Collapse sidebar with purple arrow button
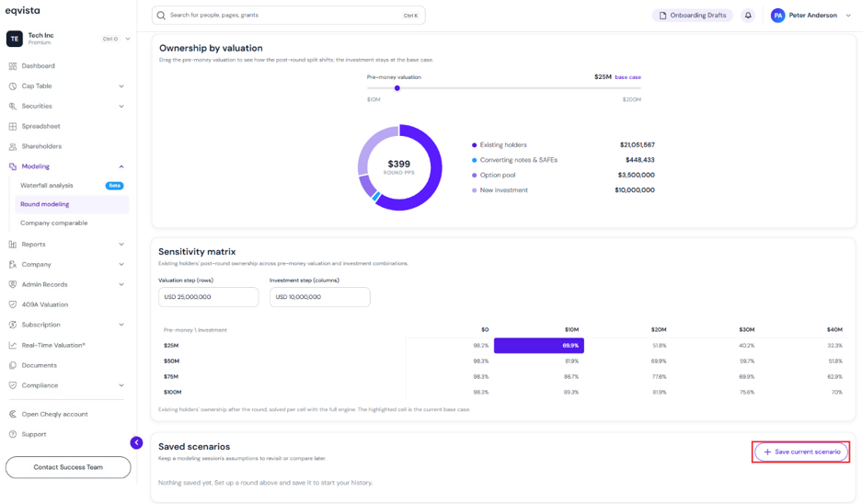The width and height of the screenshot is (863, 504). [x=136, y=442]
